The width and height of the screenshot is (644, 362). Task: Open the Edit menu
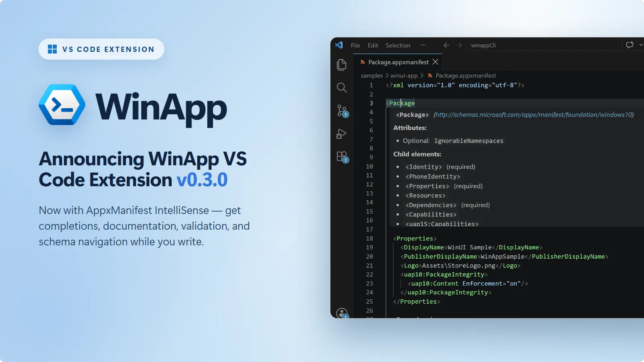(x=373, y=45)
